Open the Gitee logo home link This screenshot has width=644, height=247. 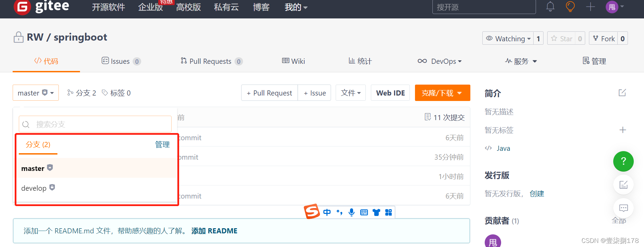41,7
